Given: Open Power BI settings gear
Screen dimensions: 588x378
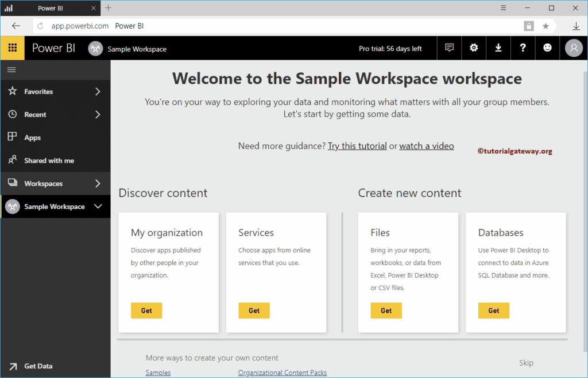Looking at the screenshot, I should [473, 48].
